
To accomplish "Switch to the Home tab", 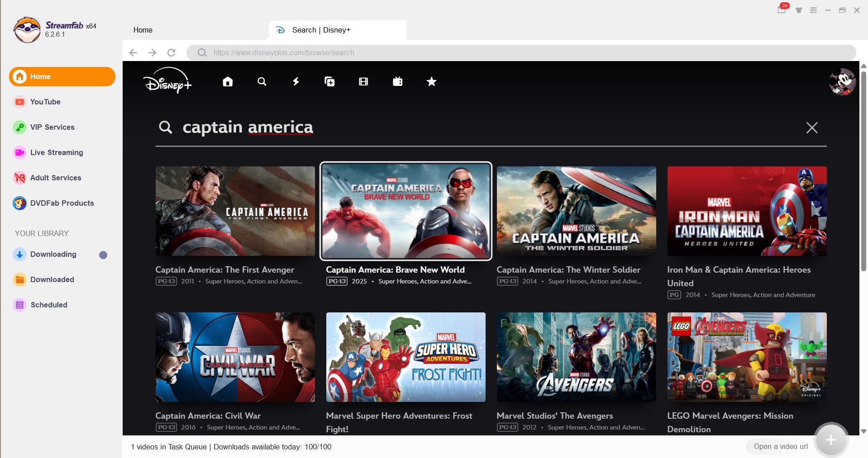I will point(143,30).
